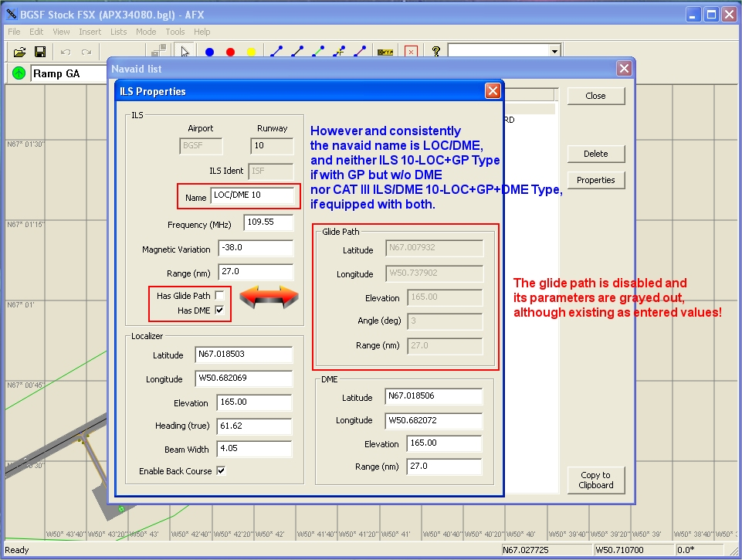Click the Open file folder icon
The image size is (742, 560).
point(19,52)
